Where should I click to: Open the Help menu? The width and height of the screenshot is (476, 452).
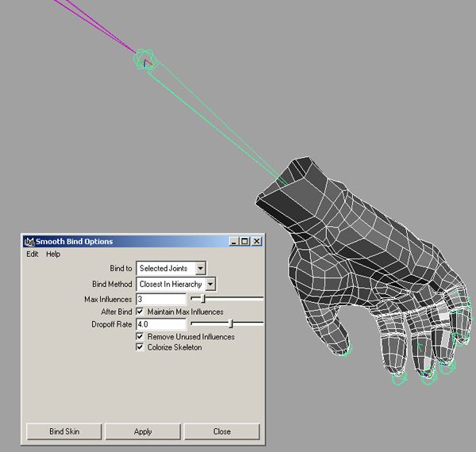[53, 255]
